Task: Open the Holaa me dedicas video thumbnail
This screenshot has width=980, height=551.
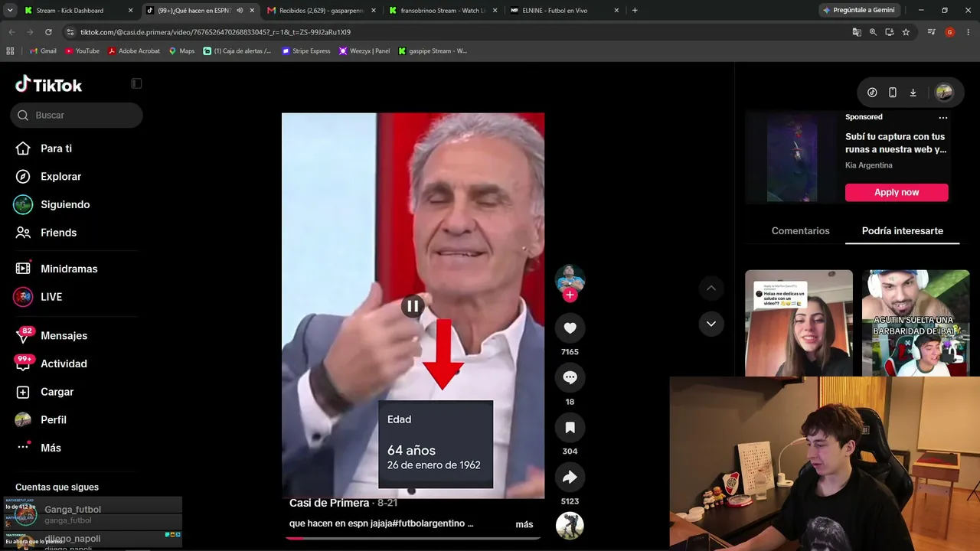Action: click(799, 323)
